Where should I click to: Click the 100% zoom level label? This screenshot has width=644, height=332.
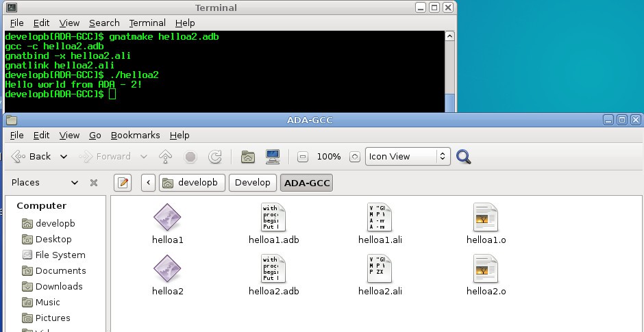pos(329,157)
